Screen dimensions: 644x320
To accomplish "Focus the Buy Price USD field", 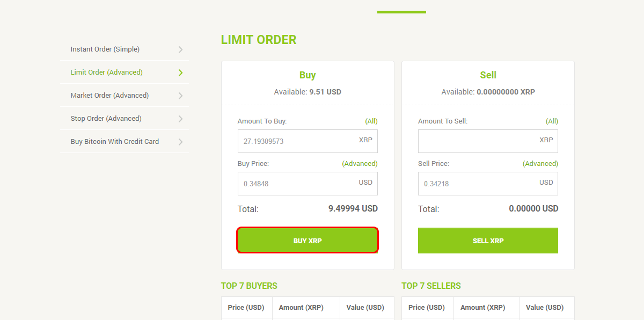I will 308,184.
